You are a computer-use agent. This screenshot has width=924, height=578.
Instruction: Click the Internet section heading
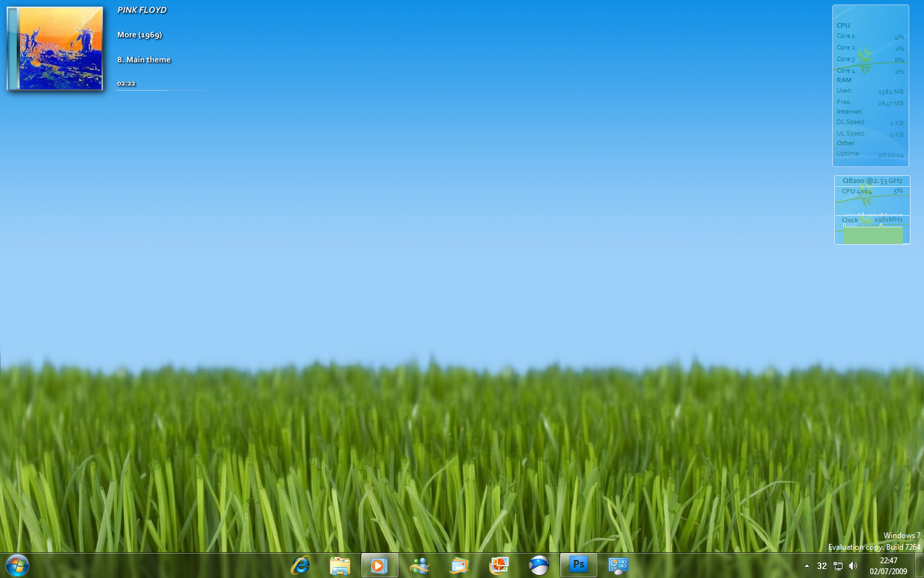[849, 112]
